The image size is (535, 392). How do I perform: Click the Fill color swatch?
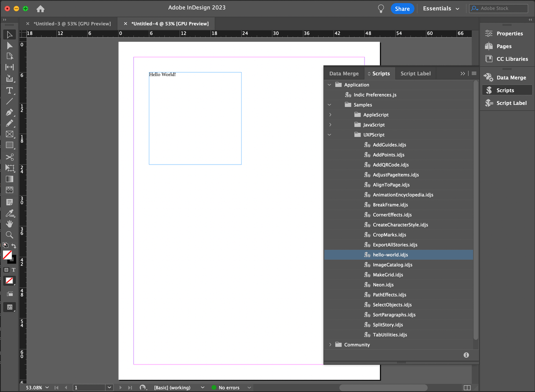click(7, 255)
